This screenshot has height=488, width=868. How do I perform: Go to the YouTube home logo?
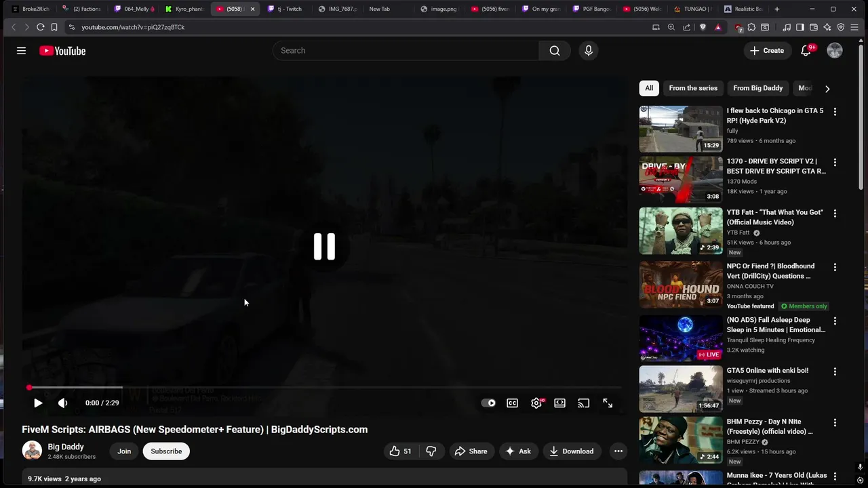tap(62, 51)
